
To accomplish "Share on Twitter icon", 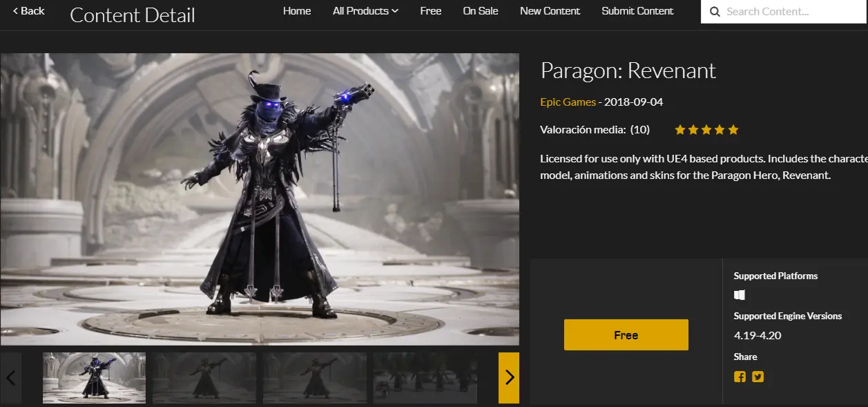I will [758, 377].
